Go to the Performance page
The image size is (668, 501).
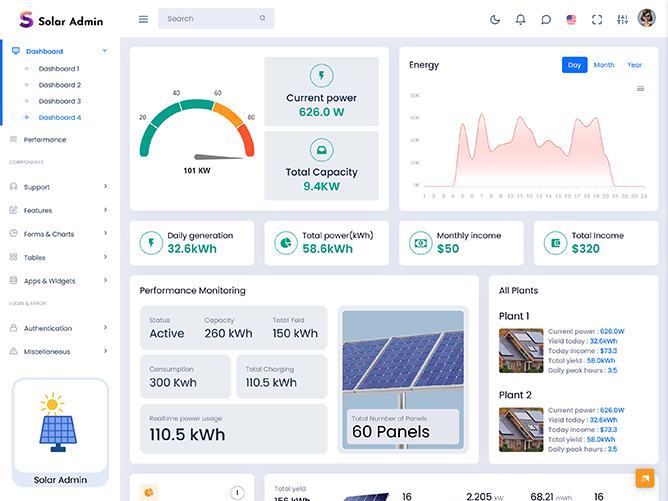click(x=45, y=140)
